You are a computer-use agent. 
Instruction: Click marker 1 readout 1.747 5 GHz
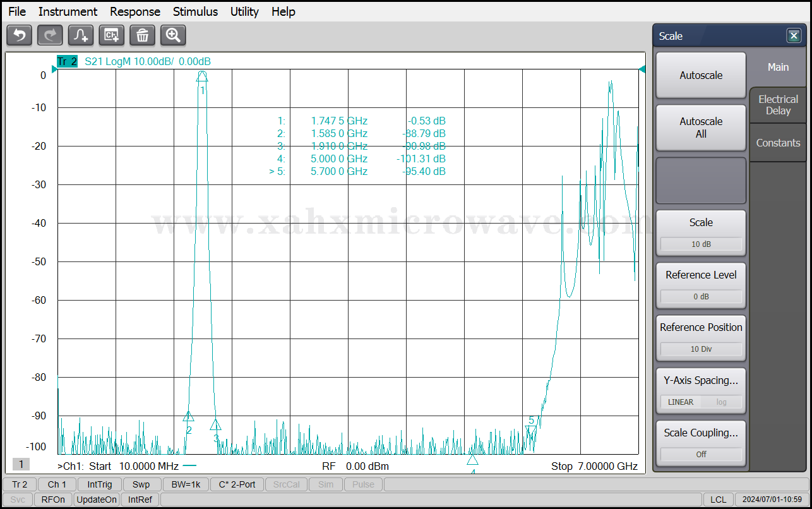coord(339,121)
